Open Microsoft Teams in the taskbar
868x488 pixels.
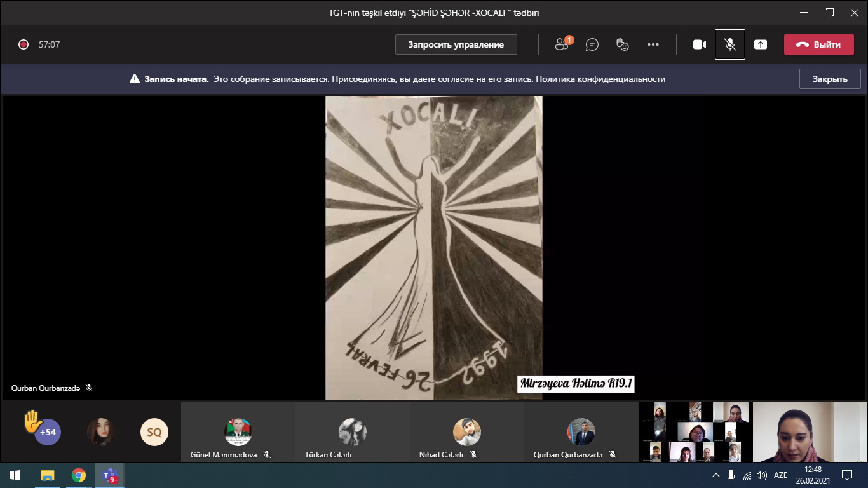point(111,475)
